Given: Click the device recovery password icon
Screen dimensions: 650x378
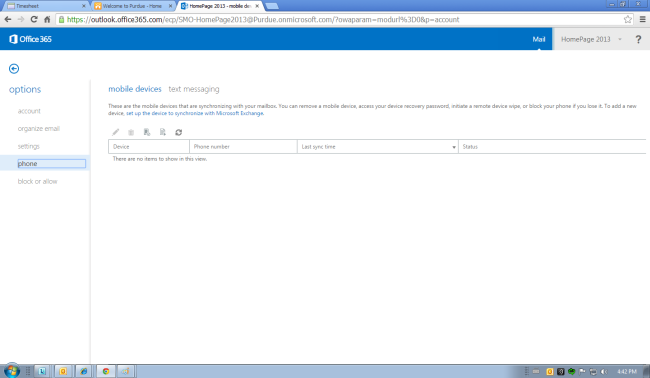Looking at the screenshot, I should (162, 132).
